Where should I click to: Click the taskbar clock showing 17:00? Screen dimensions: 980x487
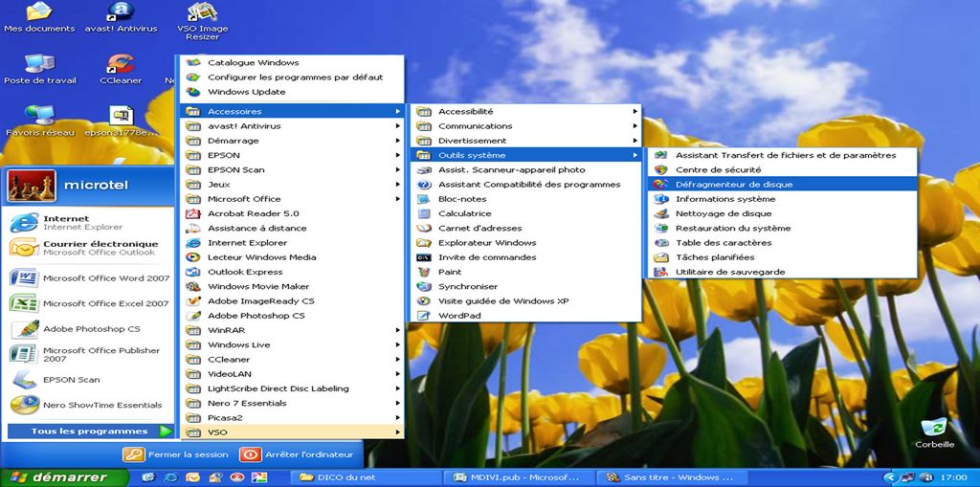pyautogui.click(x=956, y=477)
